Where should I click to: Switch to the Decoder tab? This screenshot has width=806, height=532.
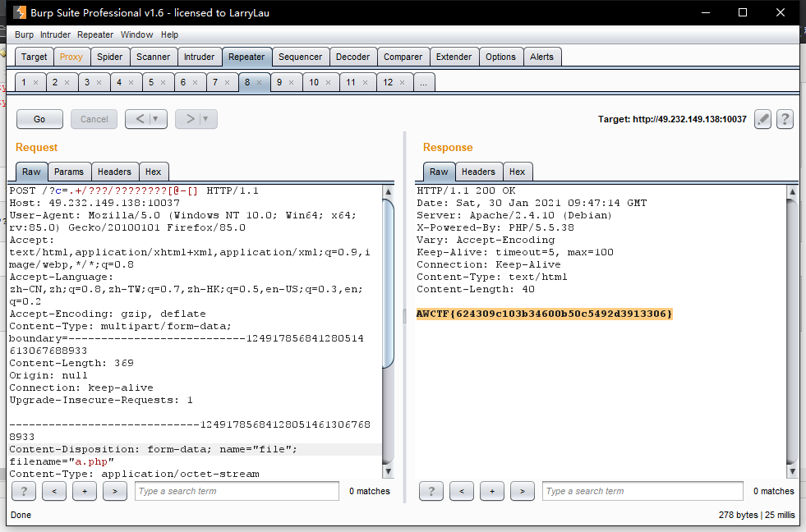coord(352,57)
